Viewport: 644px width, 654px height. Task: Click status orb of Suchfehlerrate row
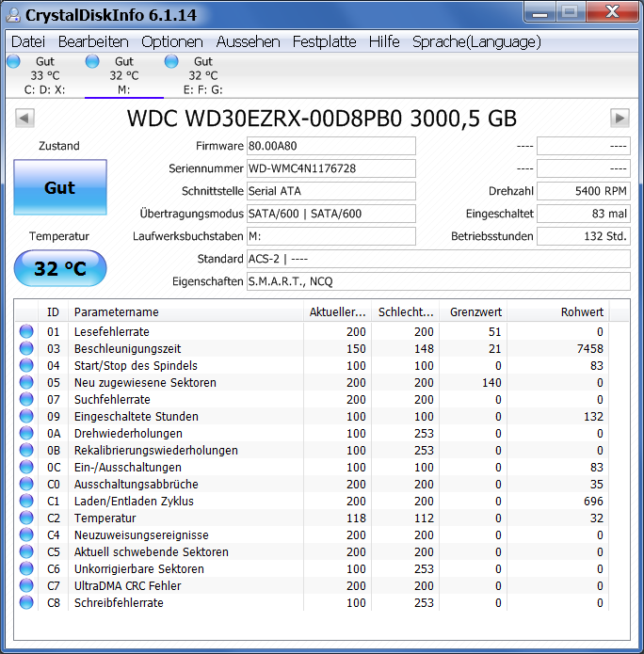click(26, 400)
